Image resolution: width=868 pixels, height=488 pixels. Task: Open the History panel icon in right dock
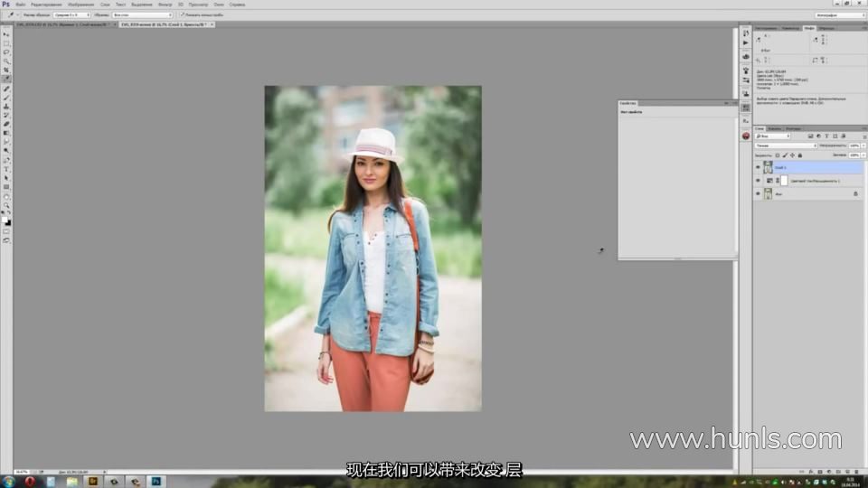point(746,33)
